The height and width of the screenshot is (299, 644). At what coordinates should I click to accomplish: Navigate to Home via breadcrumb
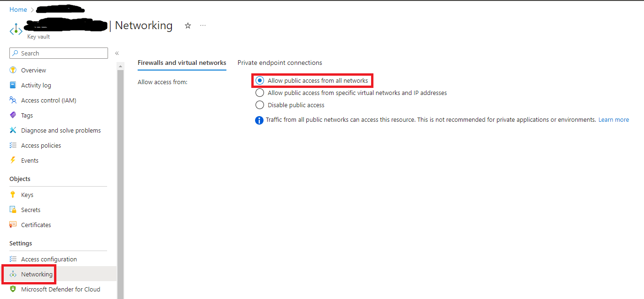click(18, 9)
